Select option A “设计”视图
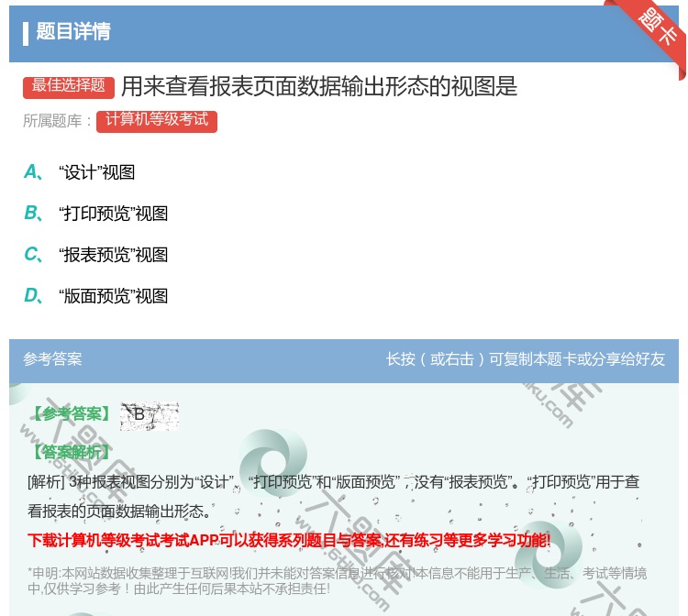The height and width of the screenshot is (616, 688). click(79, 171)
